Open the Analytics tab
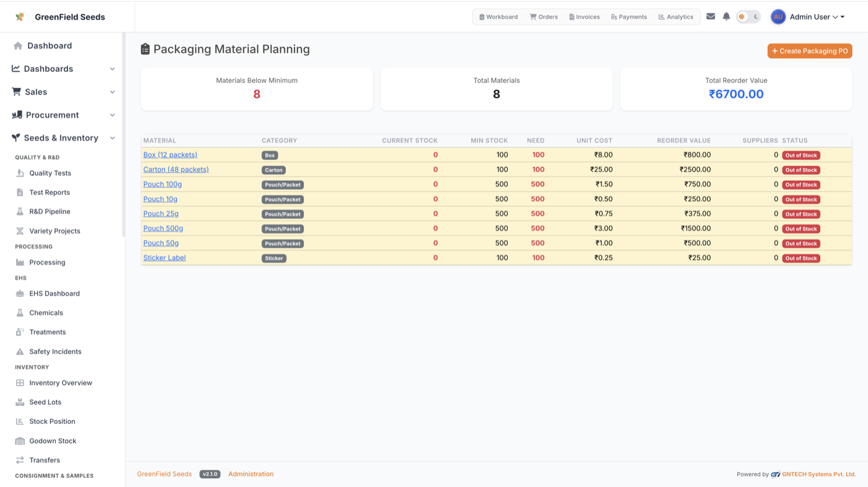 (676, 17)
